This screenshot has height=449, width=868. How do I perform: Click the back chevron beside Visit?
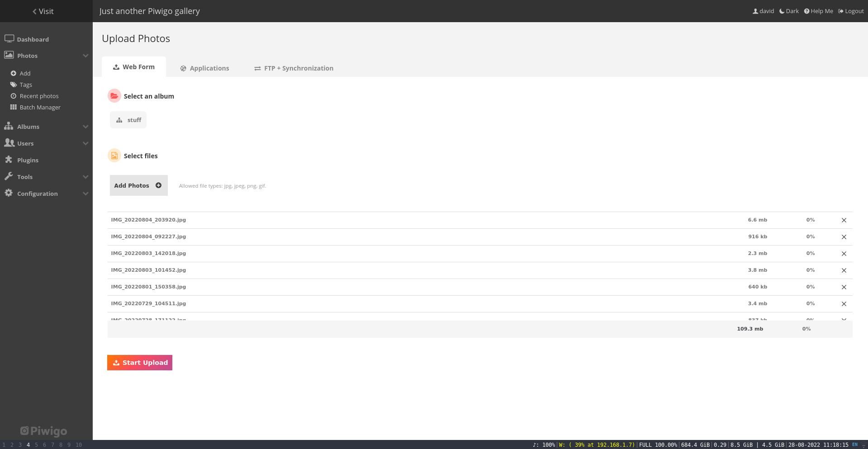pos(34,11)
